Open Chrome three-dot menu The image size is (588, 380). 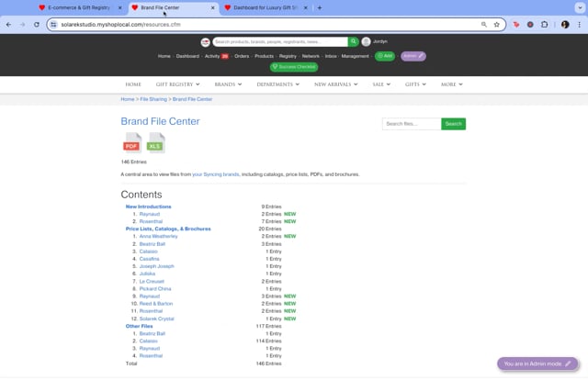point(579,25)
